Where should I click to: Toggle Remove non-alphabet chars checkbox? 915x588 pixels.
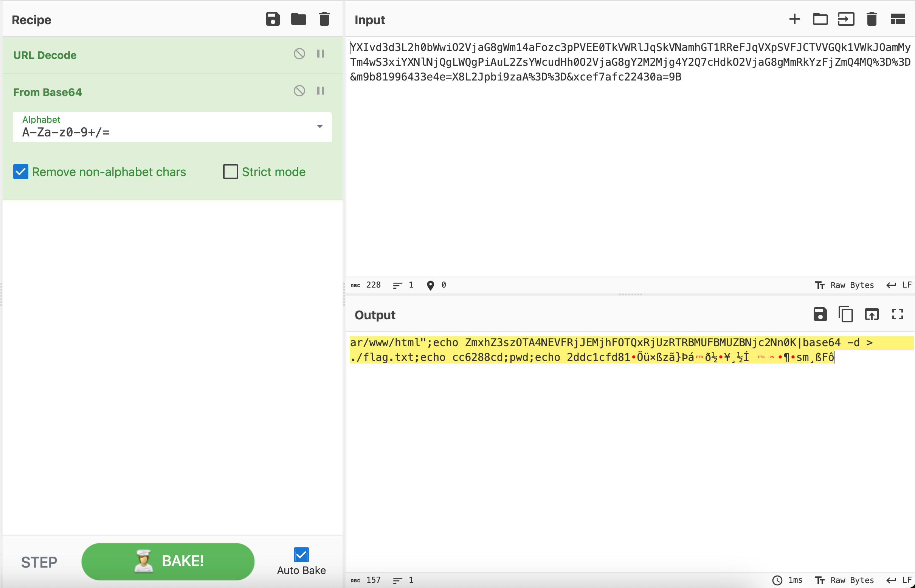click(x=21, y=171)
